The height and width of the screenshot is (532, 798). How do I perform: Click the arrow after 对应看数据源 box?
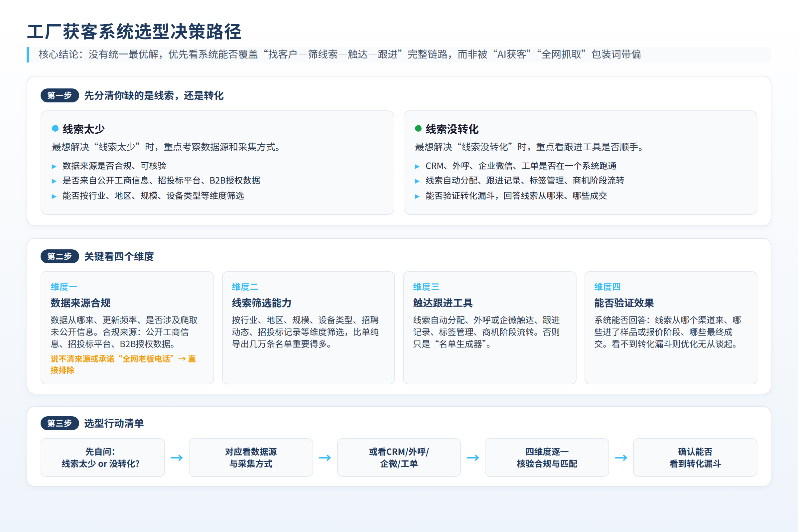[325, 458]
